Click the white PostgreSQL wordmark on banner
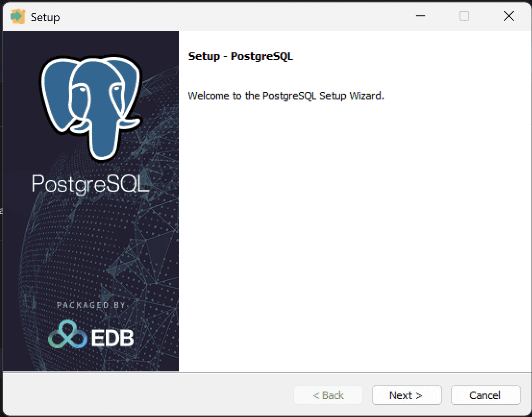The height and width of the screenshot is (417, 532). 90,184
